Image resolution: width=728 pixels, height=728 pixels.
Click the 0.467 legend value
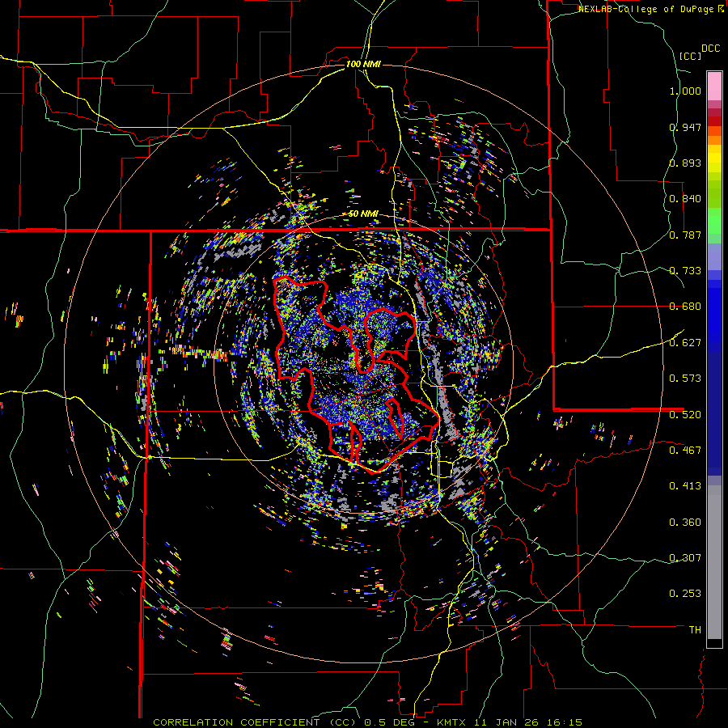coord(685,450)
